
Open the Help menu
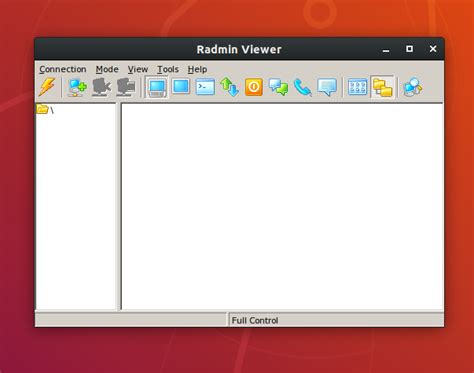(x=197, y=69)
